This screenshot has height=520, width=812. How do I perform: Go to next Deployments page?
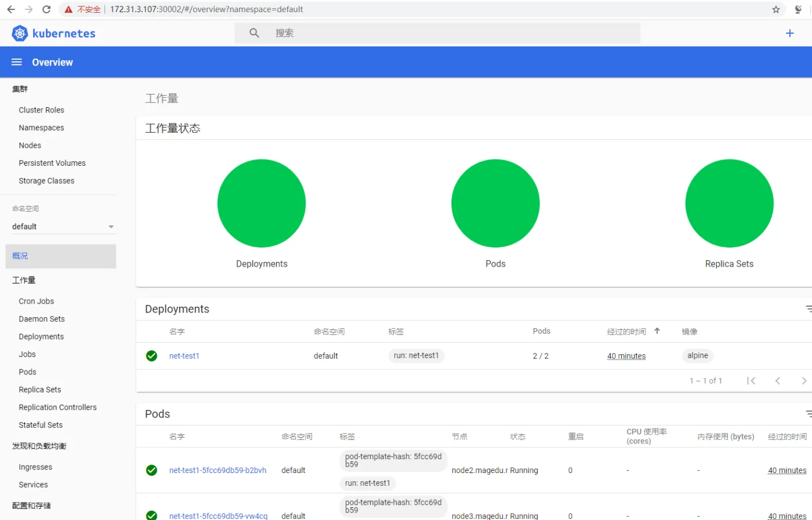coord(804,381)
